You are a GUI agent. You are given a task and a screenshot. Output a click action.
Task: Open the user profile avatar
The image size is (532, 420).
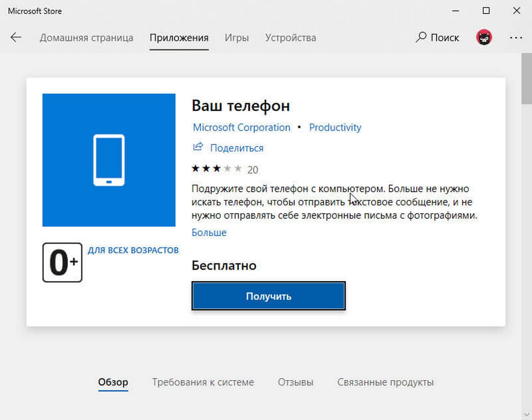click(484, 38)
